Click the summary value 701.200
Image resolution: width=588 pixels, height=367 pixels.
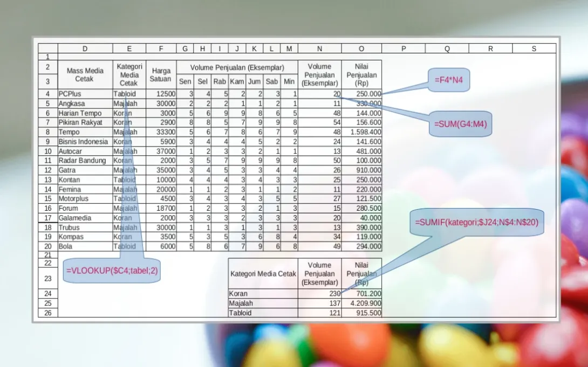tap(361, 294)
